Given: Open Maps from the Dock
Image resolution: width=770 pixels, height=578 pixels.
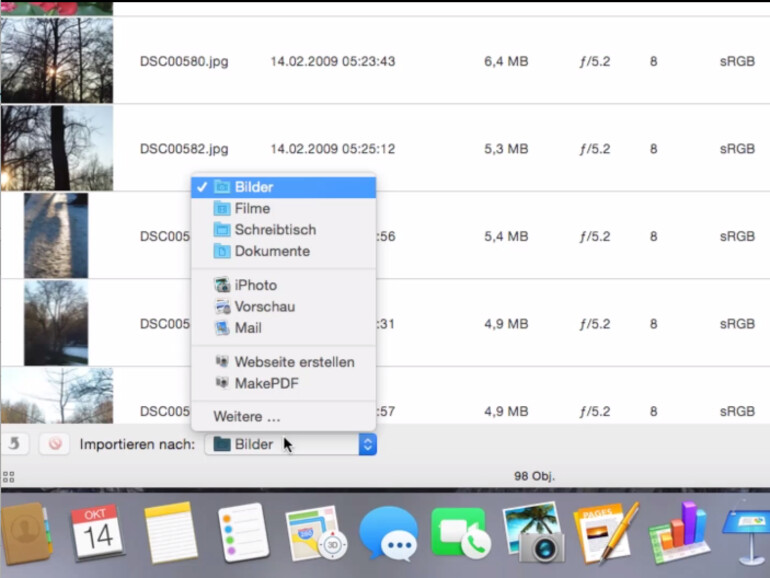Looking at the screenshot, I should point(316,534).
